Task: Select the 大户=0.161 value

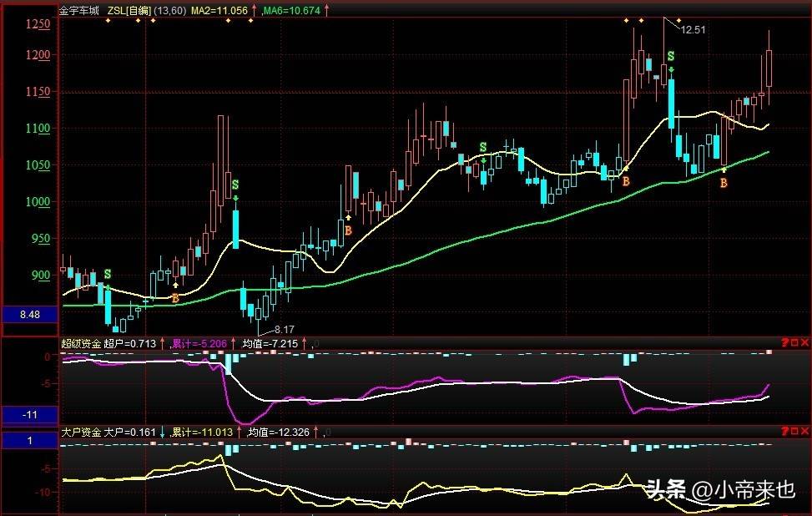Action: tap(130, 432)
